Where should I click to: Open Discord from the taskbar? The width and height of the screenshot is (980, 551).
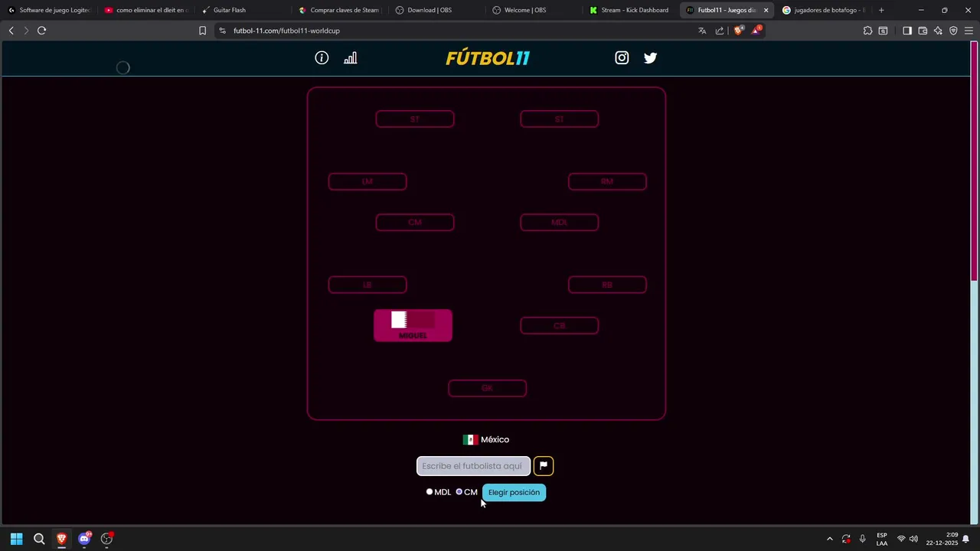point(84,539)
